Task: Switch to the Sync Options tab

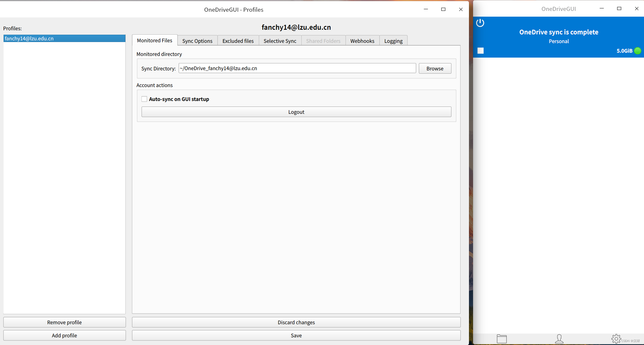Action: pyautogui.click(x=197, y=41)
